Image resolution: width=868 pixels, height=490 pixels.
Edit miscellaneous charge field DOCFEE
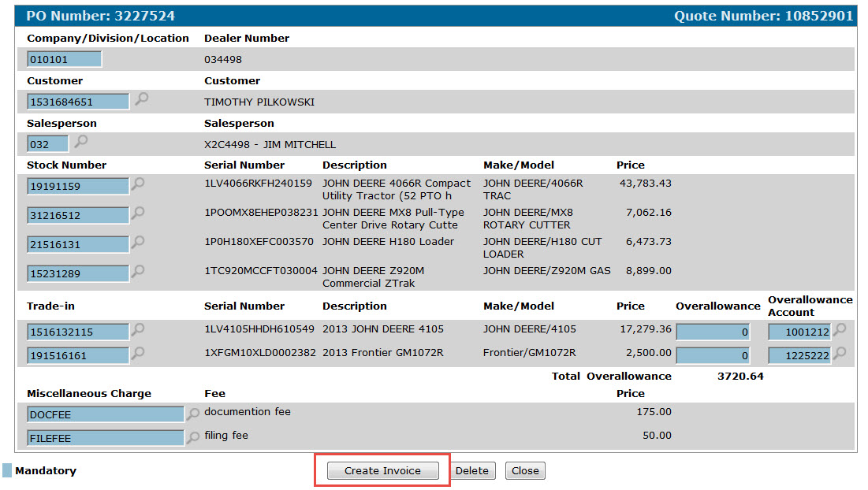point(105,415)
